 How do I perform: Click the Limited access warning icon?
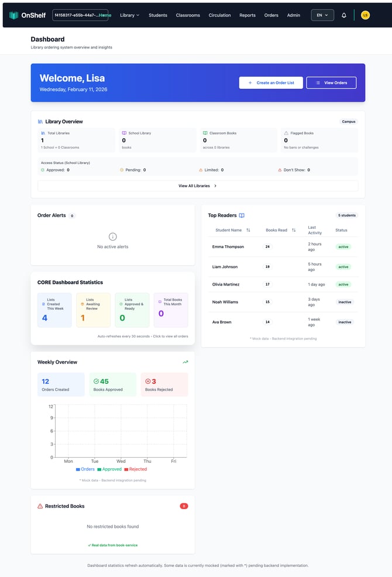coord(201,170)
